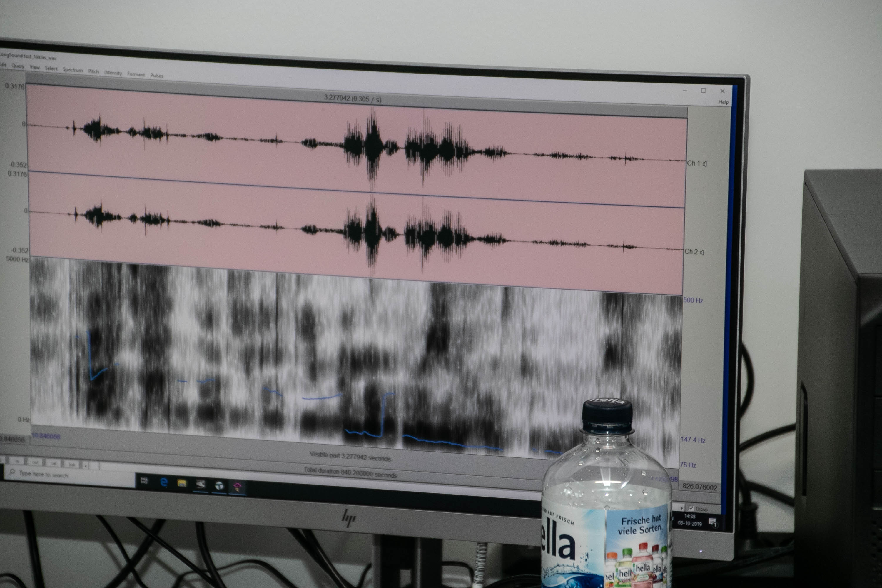
Task: Close the Praat sound editor window
Action: click(x=723, y=91)
